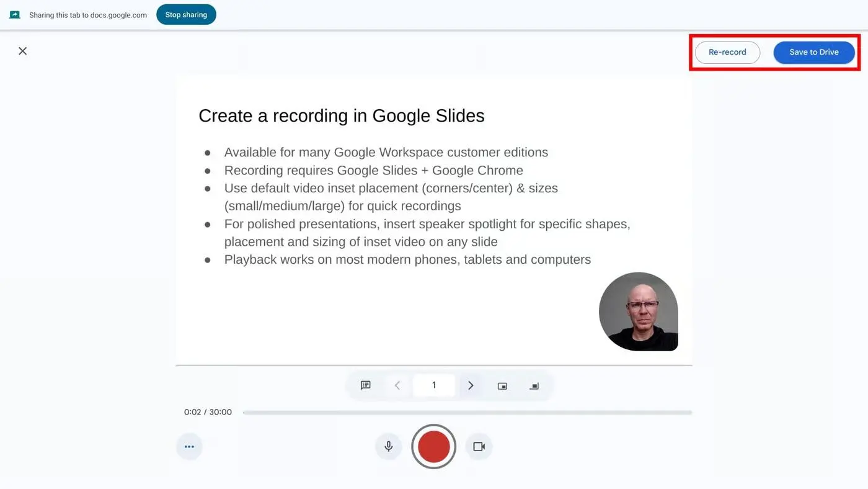
Task: Advance to next slide arrow
Action: click(471, 385)
